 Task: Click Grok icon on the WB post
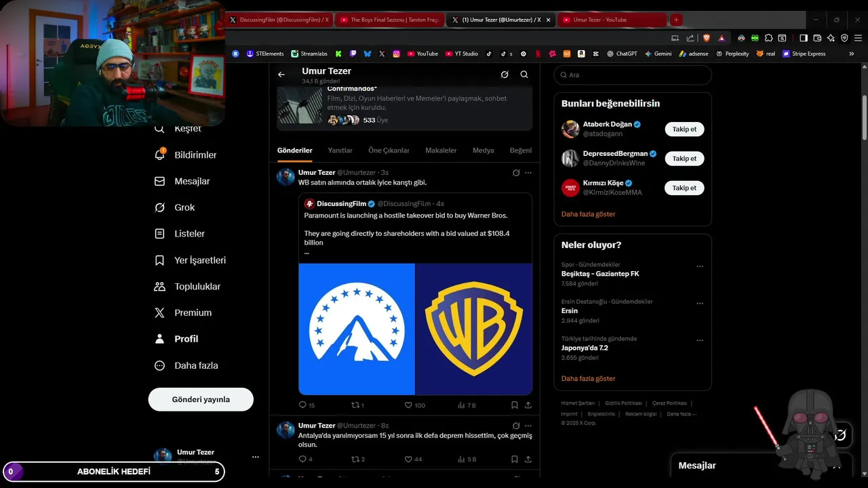(516, 173)
